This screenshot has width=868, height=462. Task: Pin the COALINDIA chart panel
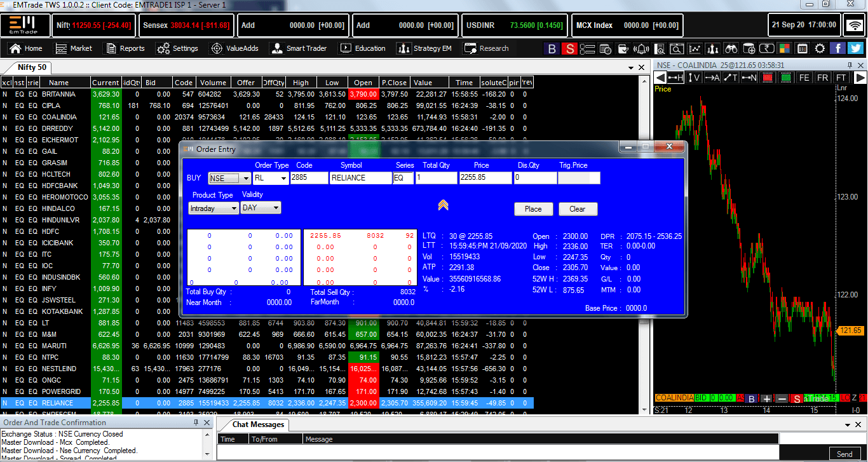coord(850,65)
